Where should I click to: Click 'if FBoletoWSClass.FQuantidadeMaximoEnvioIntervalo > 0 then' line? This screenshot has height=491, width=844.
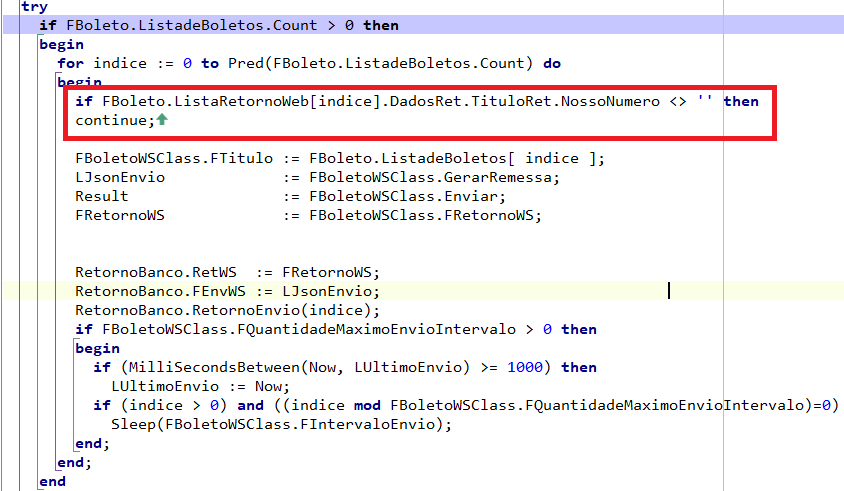[336, 329]
